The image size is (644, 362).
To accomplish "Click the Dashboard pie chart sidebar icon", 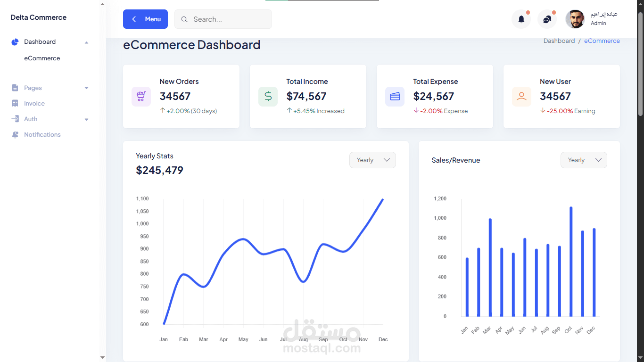I will click(x=15, y=42).
